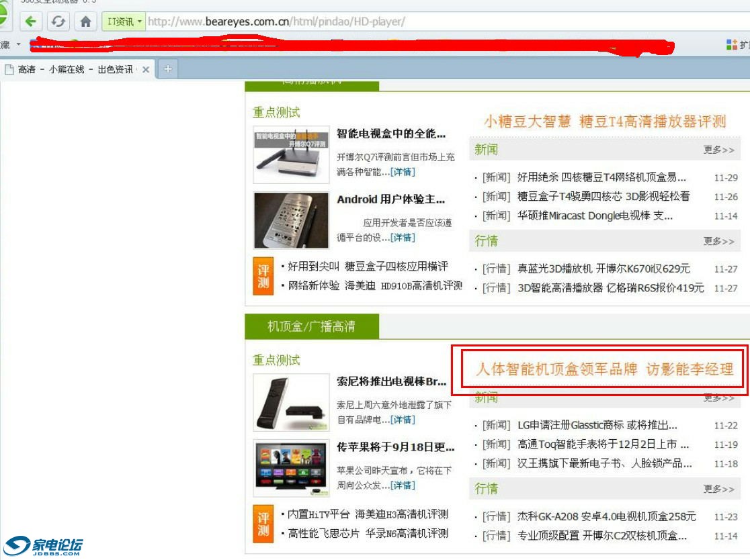Click 详情 link for 智能电视盒中的全能 article
Screen dimensions: 750x560
tap(403, 172)
